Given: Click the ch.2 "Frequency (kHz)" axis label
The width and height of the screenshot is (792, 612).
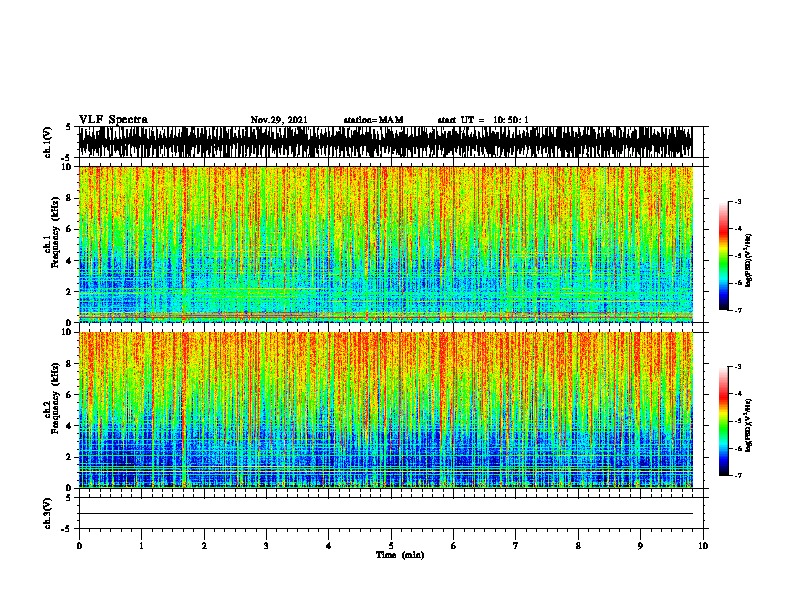Looking at the screenshot, I should pos(56,398).
